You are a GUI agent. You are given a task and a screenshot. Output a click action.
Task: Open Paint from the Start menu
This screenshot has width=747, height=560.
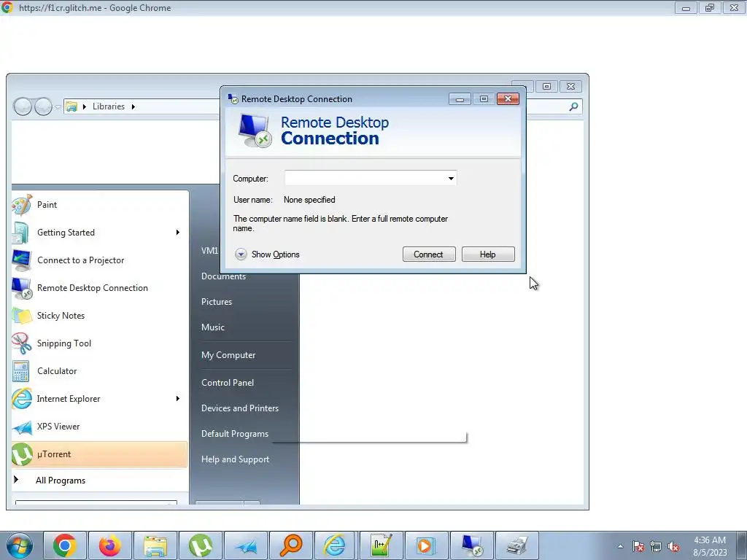tap(99, 205)
